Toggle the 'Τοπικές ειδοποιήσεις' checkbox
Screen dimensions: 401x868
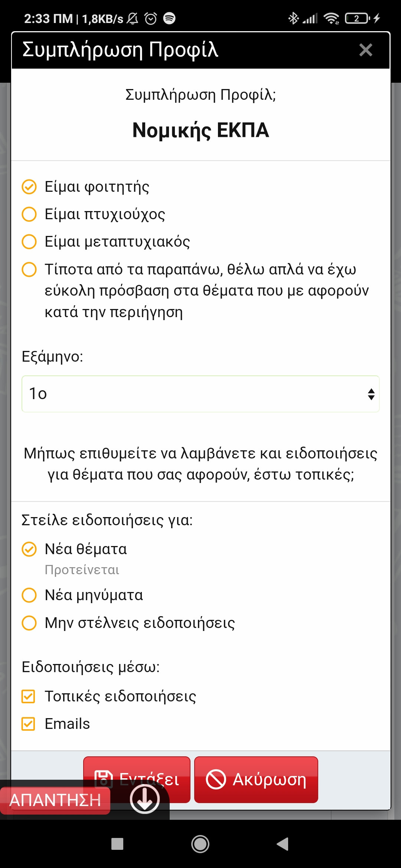pos(29,697)
